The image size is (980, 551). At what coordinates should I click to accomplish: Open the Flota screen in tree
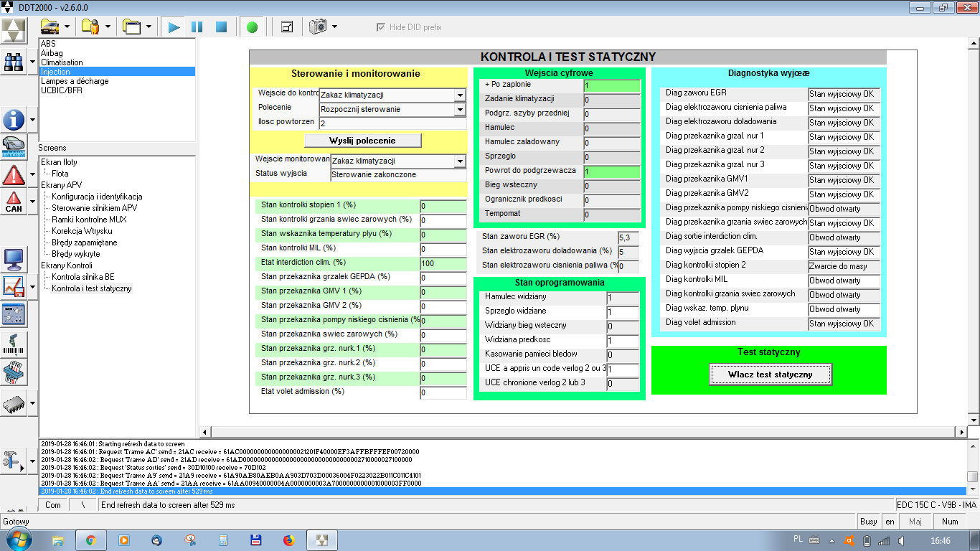point(60,174)
